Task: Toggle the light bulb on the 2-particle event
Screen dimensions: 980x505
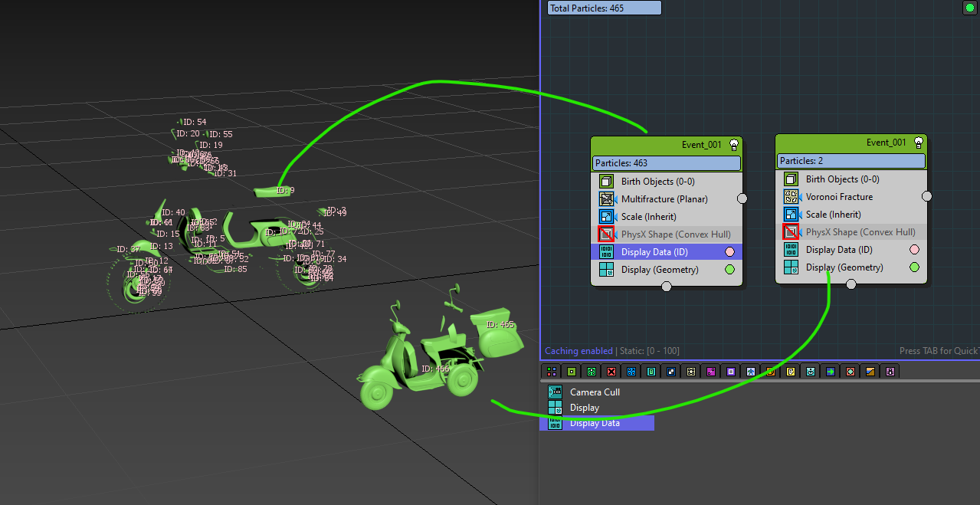Action: tap(918, 142)
